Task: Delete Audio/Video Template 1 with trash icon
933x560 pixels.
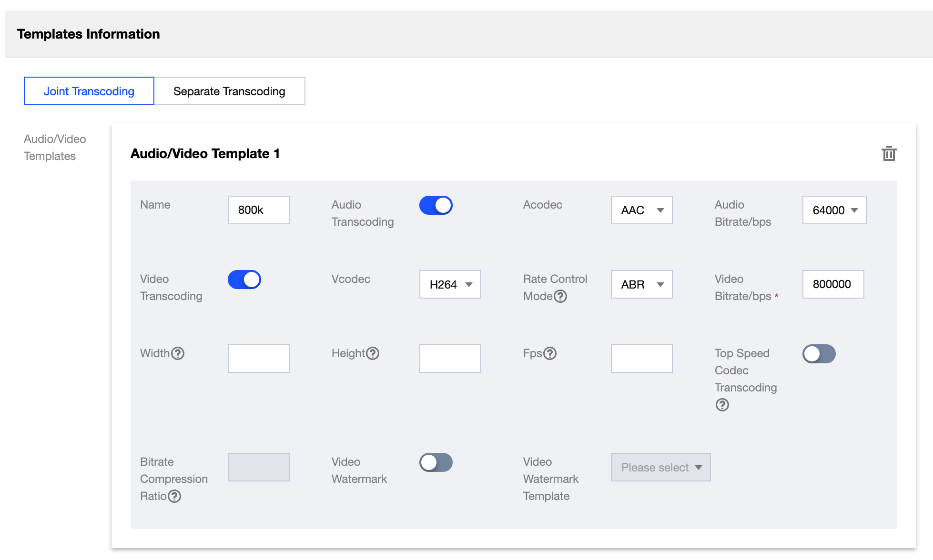Action: 889,154
